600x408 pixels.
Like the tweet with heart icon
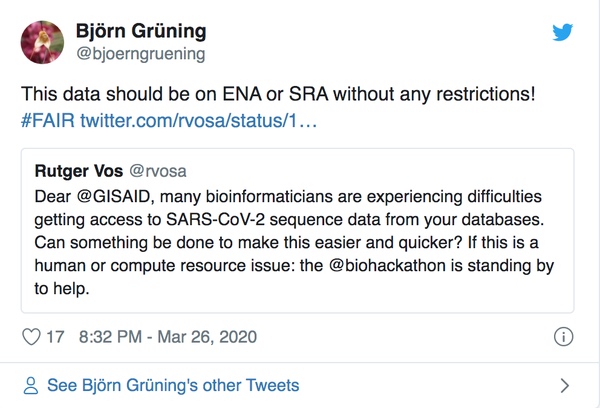(x=31, y=337)
